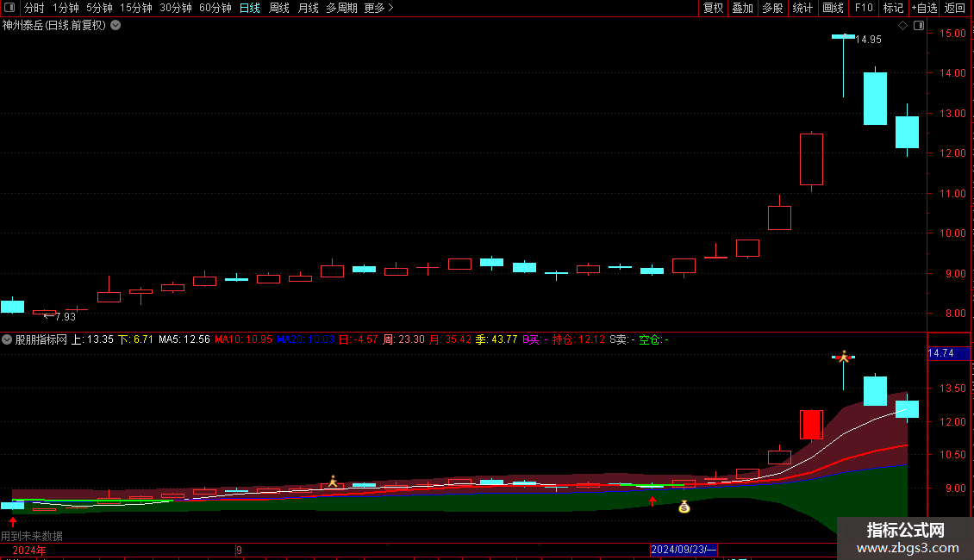
Task: Switch to 分时 intraday view
Action: point(34,8)
